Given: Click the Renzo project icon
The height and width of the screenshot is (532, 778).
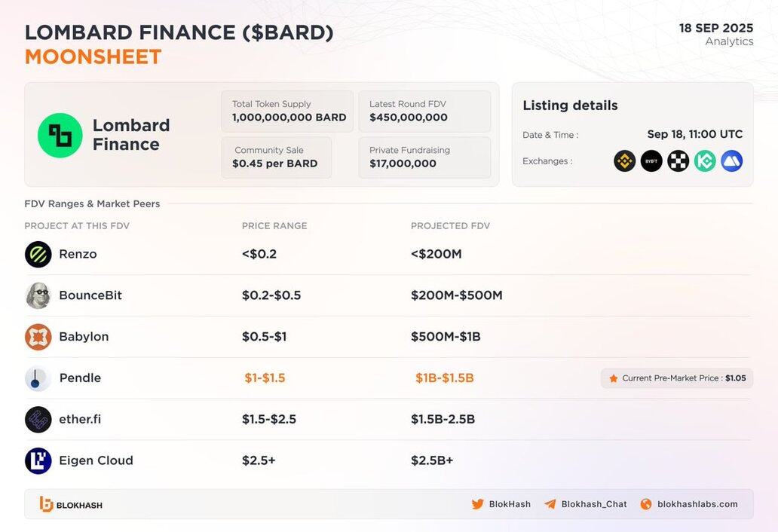Looking at the screenshot, I should [x=38, y=255].
